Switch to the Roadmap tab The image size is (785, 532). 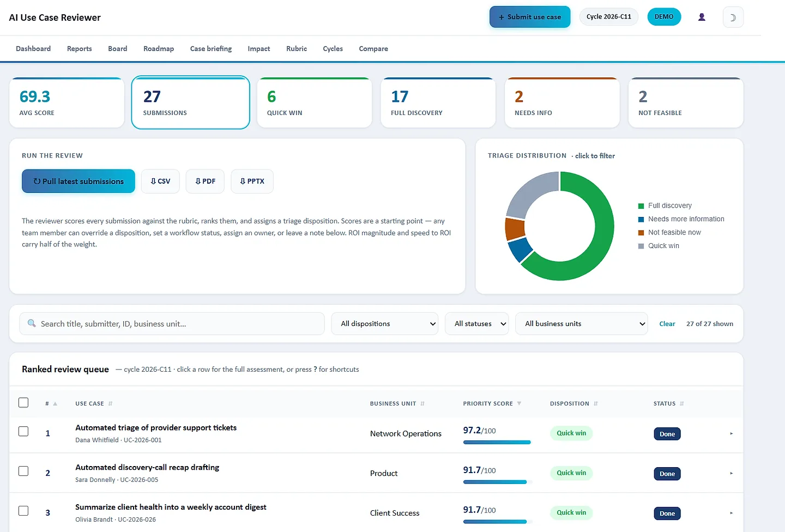pos(159,49)
